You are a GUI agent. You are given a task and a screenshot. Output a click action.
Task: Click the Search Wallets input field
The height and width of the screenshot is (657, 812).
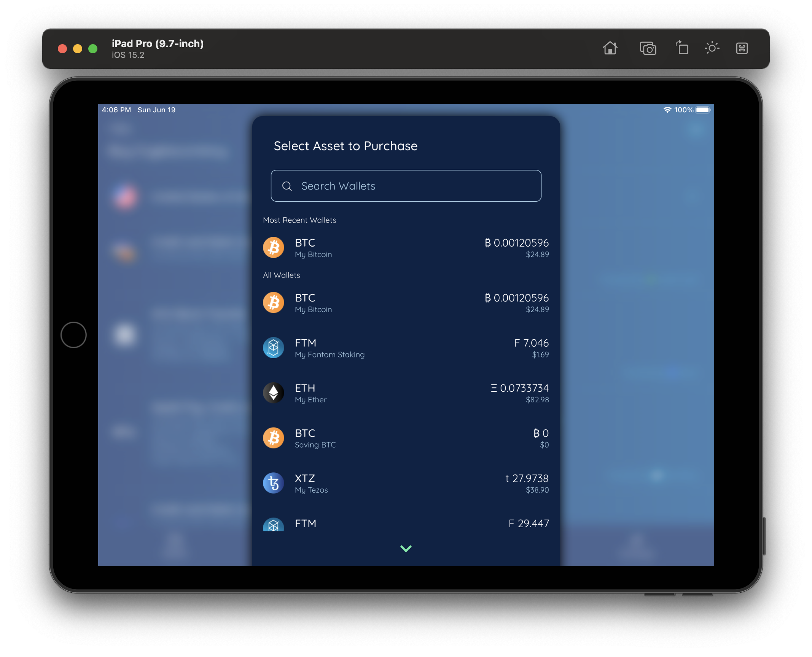406,186
